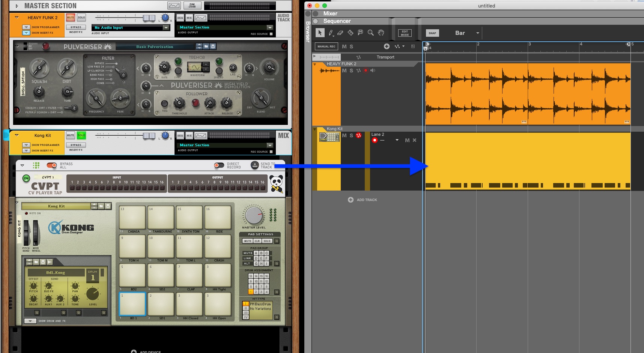Image resolution: width=644 pixels, height=353 pixels.
Task: Click the HEAVY FUNK 2 audio clip in the timeline
Action: click(528, 94)
